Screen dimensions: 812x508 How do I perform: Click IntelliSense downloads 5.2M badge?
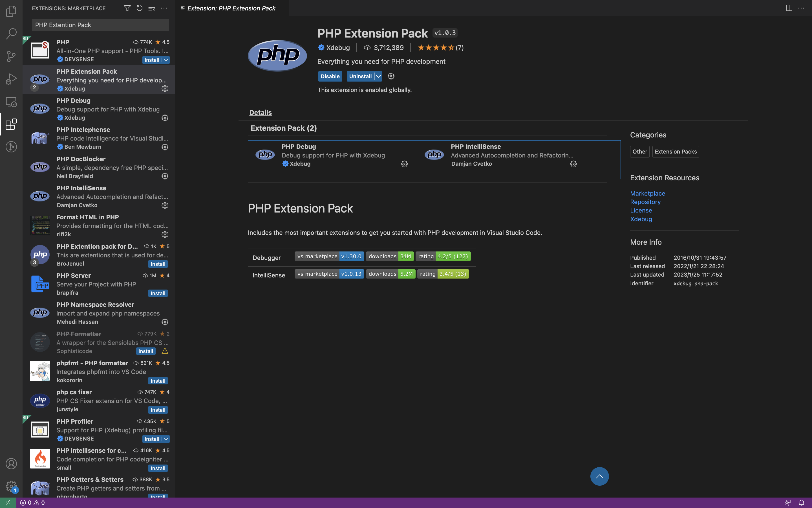(x=390, y=274)
